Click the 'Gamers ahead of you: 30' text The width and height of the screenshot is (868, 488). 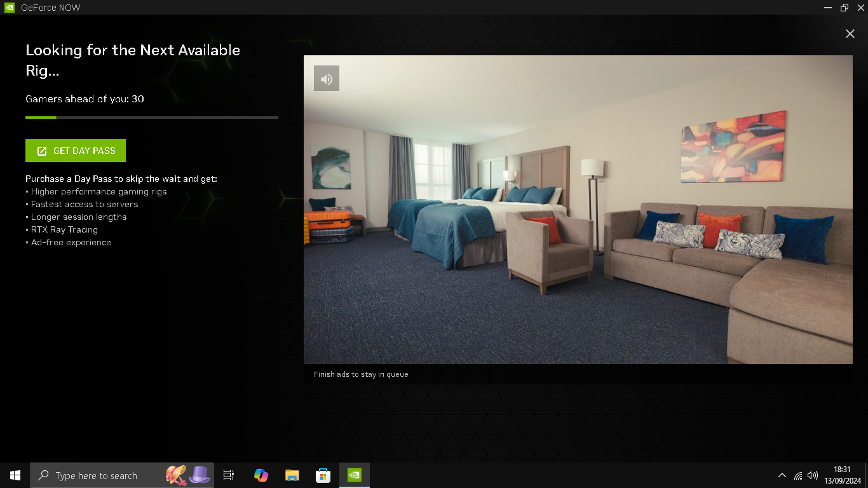[x=85, y=99]
